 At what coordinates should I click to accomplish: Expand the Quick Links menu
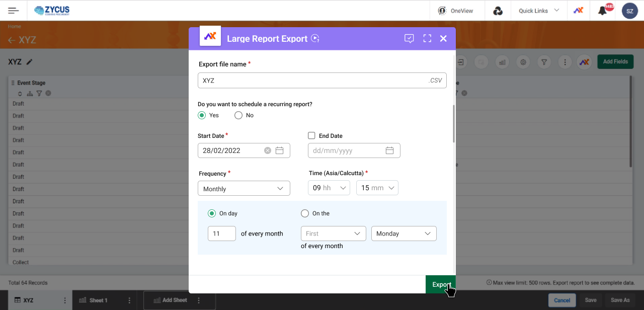tap(538, 10)
